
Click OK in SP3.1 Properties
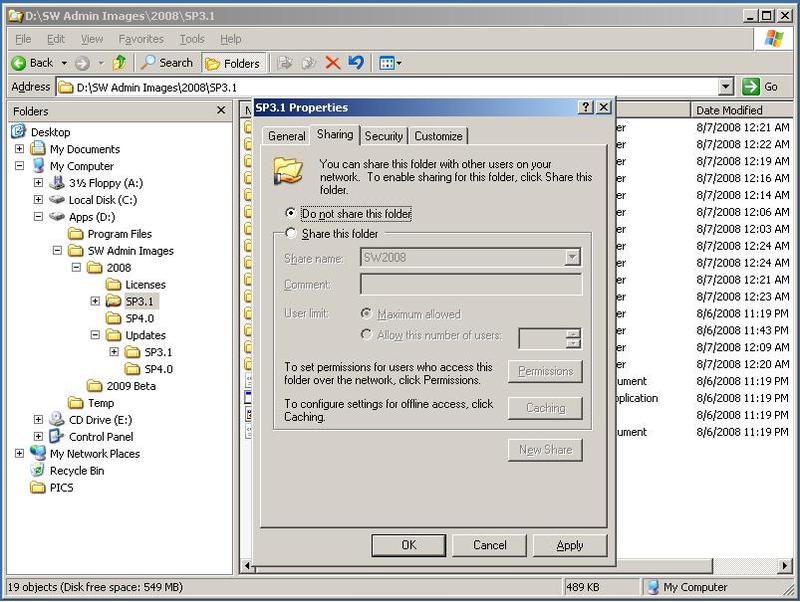tap(409, 545)
